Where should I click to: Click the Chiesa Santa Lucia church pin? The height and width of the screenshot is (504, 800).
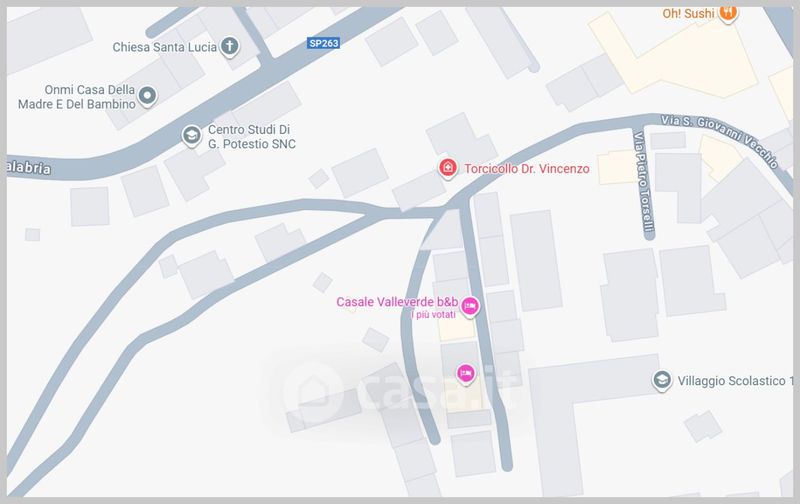pyautogui.click(x=230, y=46)
